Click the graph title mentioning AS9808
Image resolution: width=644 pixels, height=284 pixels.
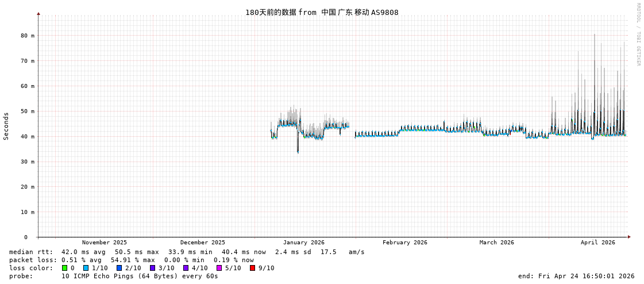322,13
